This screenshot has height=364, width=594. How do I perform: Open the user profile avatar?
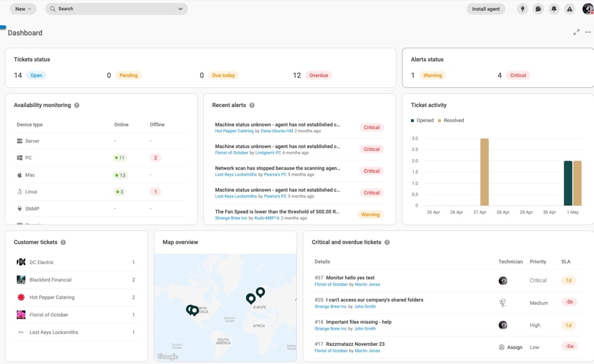(x=588, y=9)
